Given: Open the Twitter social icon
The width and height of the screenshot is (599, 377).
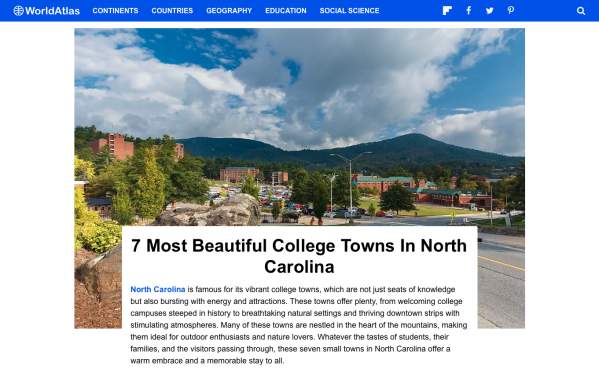Looking at the screenshot, I should [489, 11].
